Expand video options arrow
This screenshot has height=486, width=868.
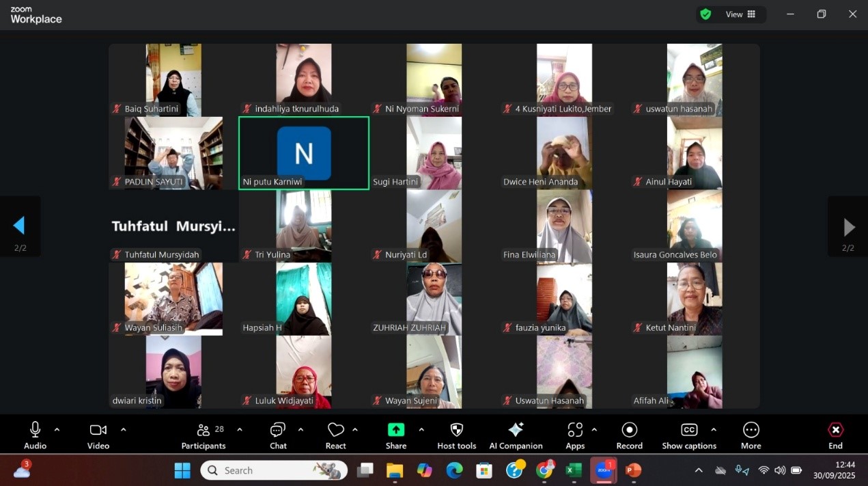click(x=123, y=430)
